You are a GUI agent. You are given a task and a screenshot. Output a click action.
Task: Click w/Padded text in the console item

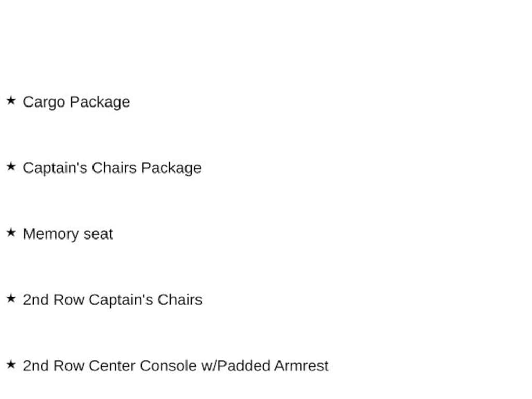coord(236,366)
